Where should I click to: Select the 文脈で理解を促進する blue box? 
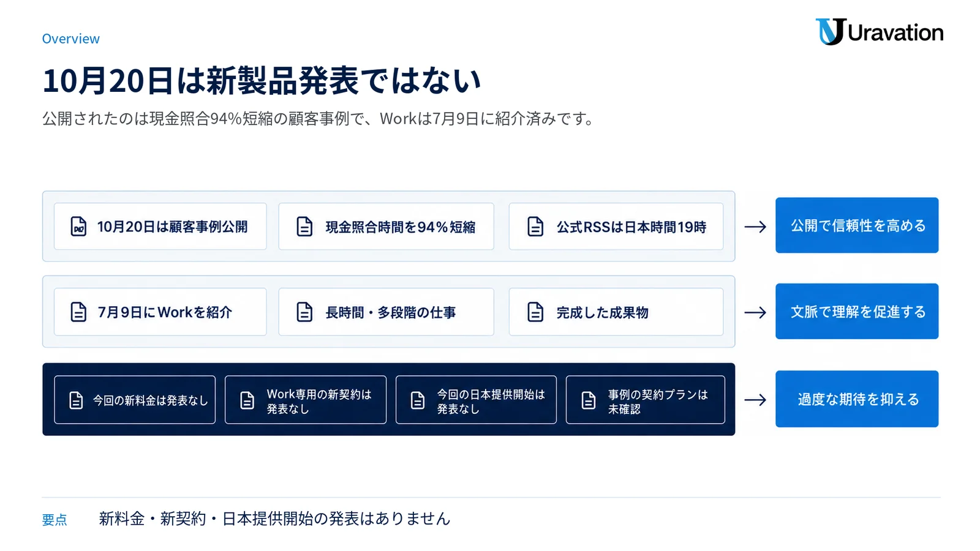click(x=857, y=311)
